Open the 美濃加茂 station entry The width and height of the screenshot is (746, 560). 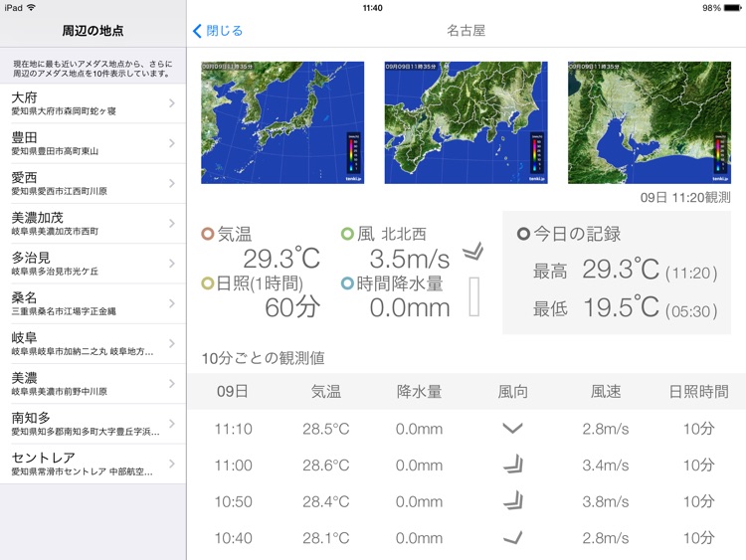pos(93,223)
